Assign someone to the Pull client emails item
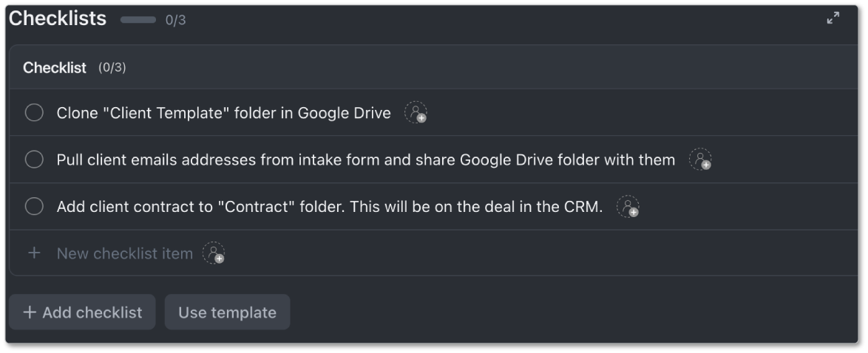Screen dimensions: 868x353 (700, 160)
